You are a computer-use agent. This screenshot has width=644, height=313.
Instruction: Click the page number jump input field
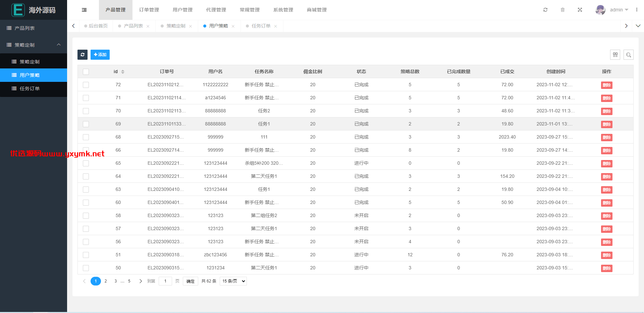point(165,281)
